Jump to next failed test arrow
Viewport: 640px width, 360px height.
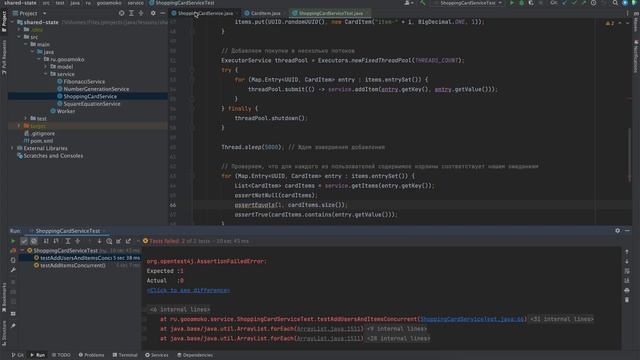click(x=99, y=241)
